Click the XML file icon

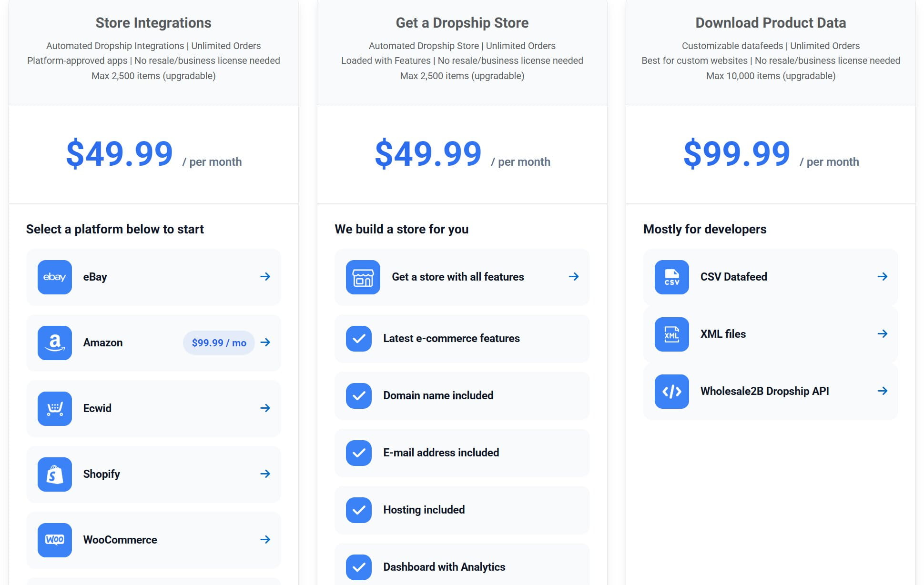tap(672, 334)
